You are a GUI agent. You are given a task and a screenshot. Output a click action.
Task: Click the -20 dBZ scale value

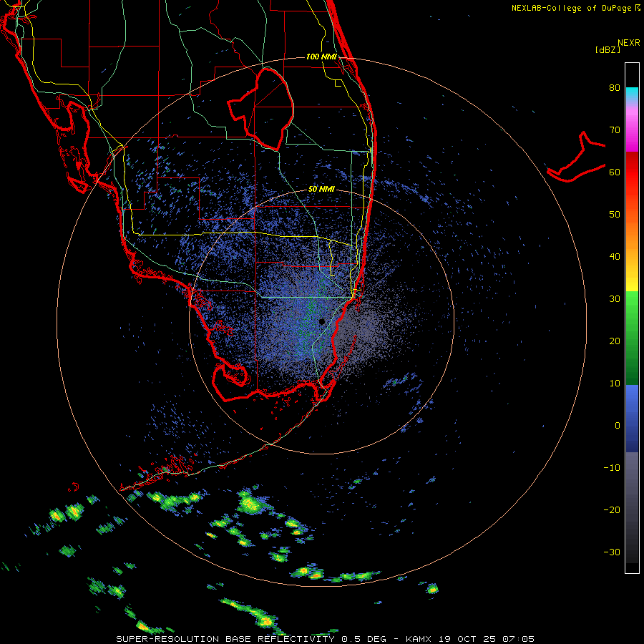click(612, 510)
